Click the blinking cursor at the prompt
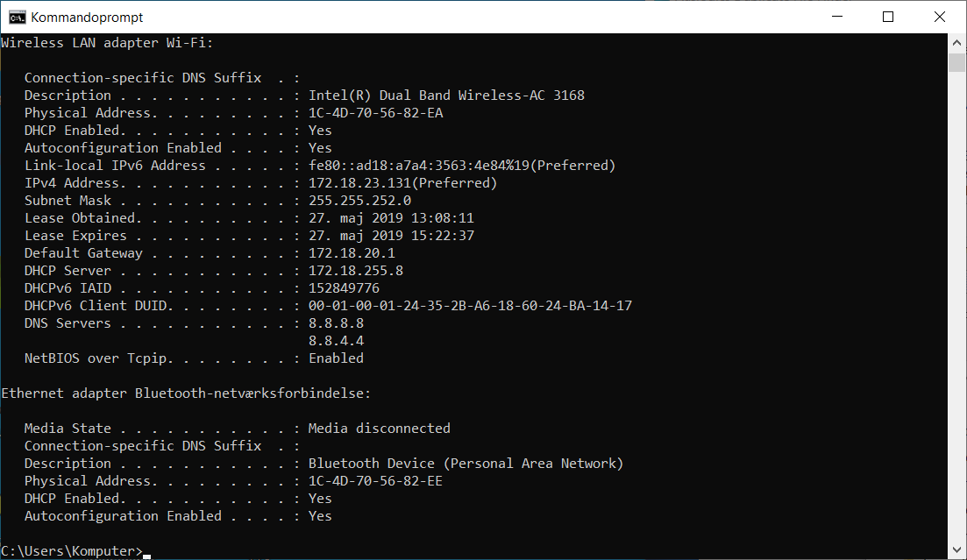 (146, 553)
